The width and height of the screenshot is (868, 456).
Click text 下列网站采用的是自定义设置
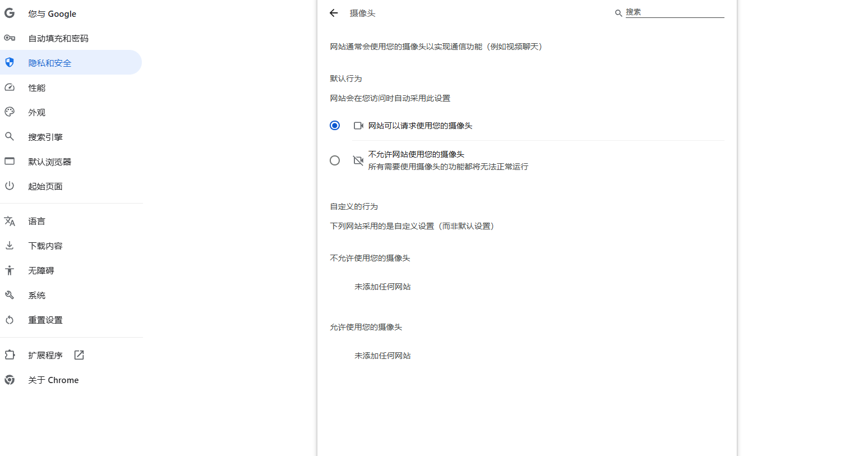(413, 226)
